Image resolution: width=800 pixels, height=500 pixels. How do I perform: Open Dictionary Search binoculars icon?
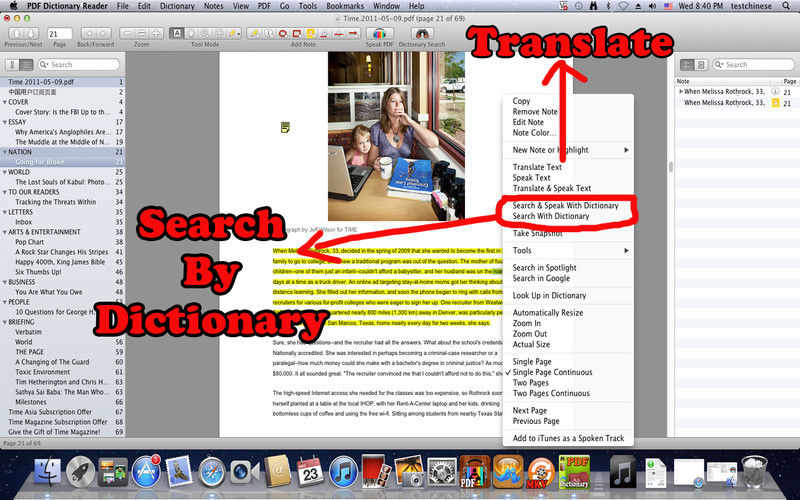pos(422,34)
